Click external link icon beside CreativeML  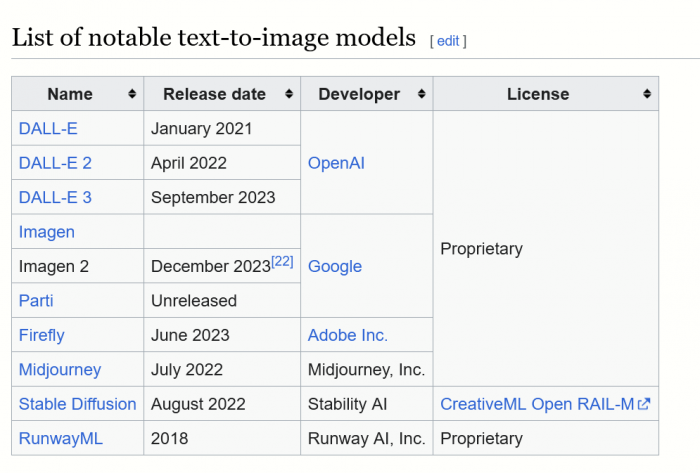[x=644, y=405]
